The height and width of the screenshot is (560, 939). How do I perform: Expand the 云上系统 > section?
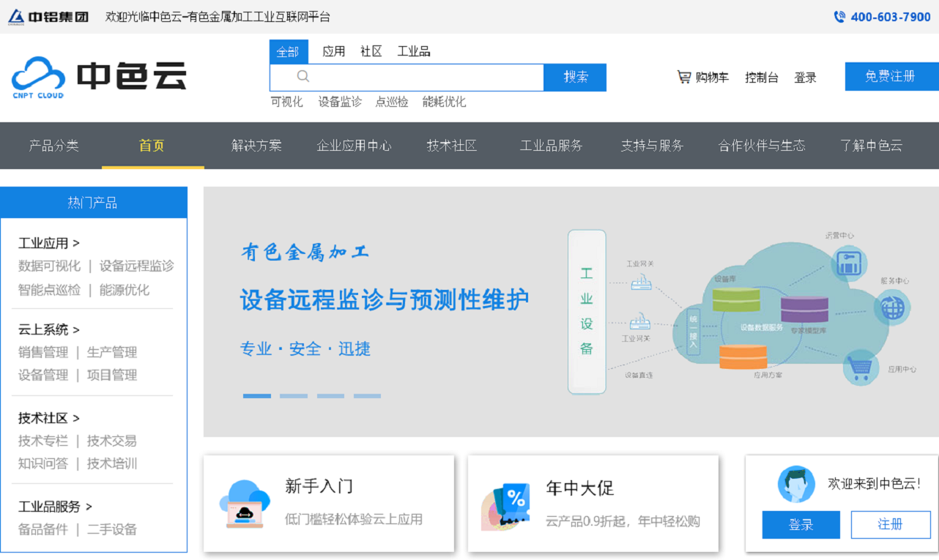pyautogui.click(x=49, y=329)
